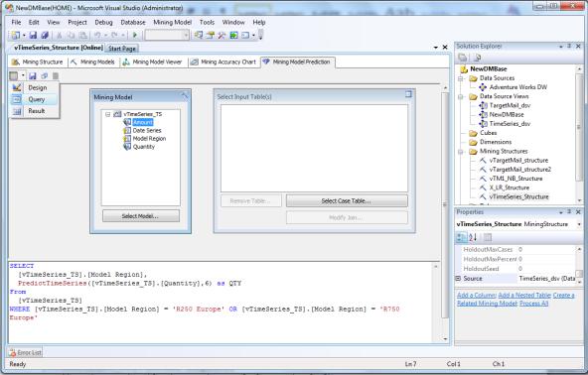Select TimeSeries_dsv in Solution Explorer
Image resolution: width=588 pixels, height=375 pixels.
pos(510,124)
